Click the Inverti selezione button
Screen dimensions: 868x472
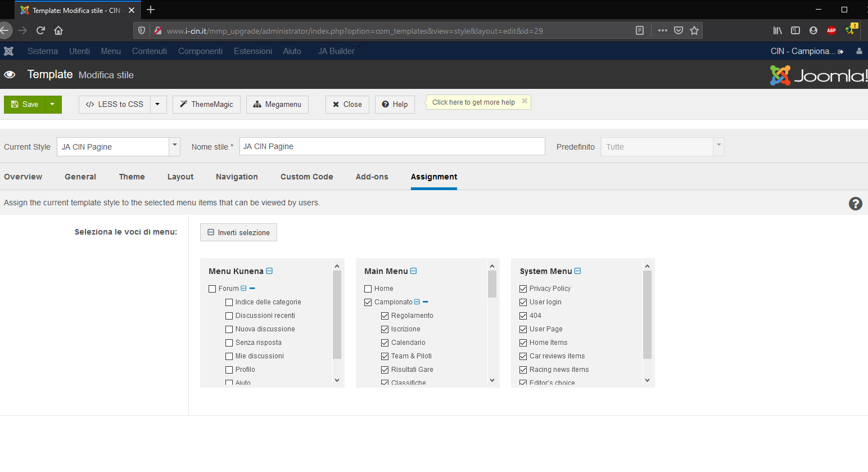[238, 232]
